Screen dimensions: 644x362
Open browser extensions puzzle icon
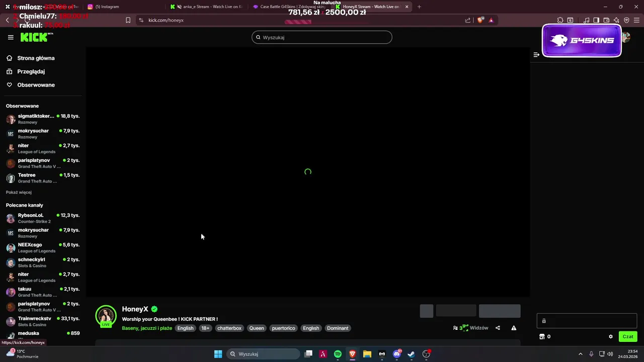(x=560, y=20)
